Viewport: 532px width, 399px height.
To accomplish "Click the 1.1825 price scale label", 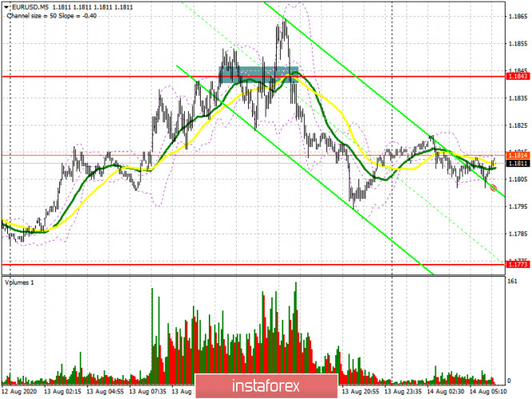I will [517, 126].
